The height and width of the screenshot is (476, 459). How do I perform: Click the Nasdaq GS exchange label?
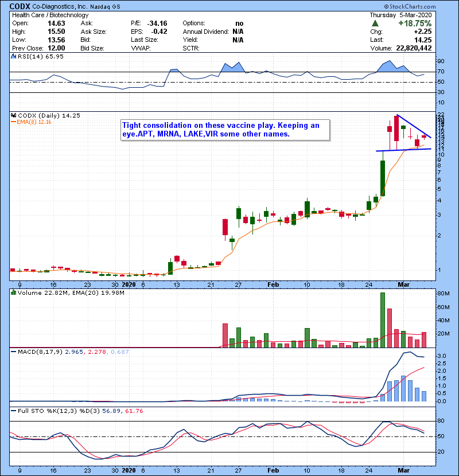tap(105, 6)
